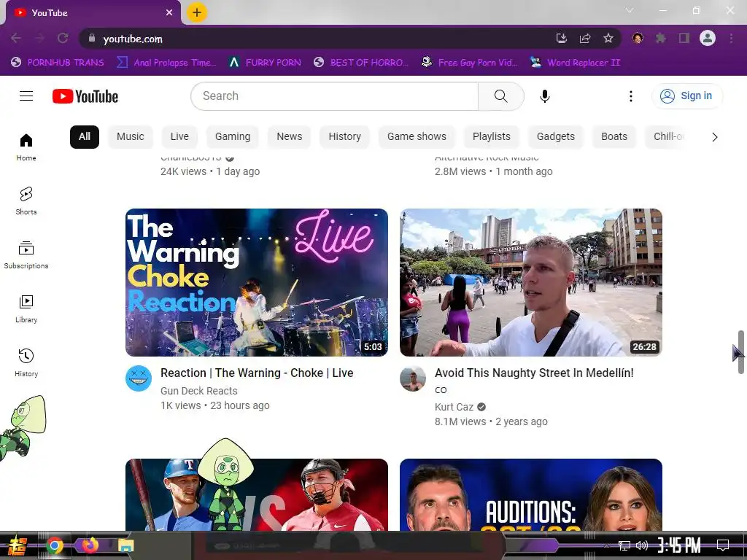Select the Music filter chip
Screen dimensions: 747x560
point(130,136)
